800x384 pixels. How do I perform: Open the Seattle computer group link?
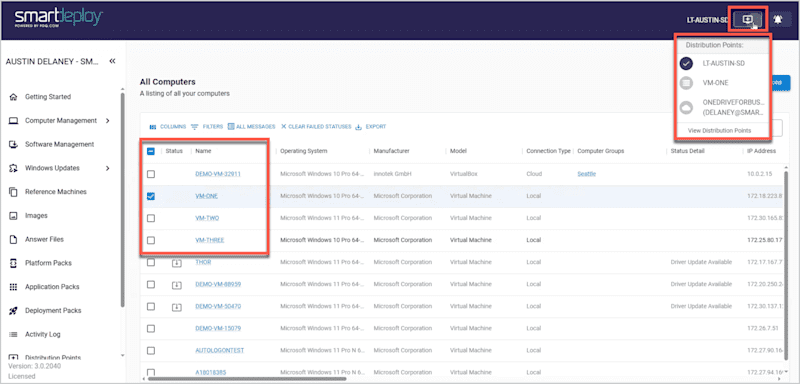pos(586,174)
